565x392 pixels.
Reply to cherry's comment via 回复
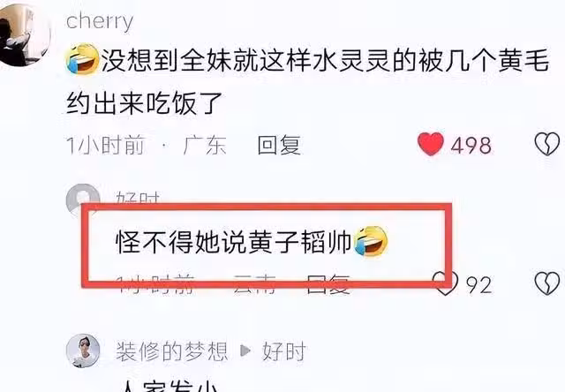279,145
